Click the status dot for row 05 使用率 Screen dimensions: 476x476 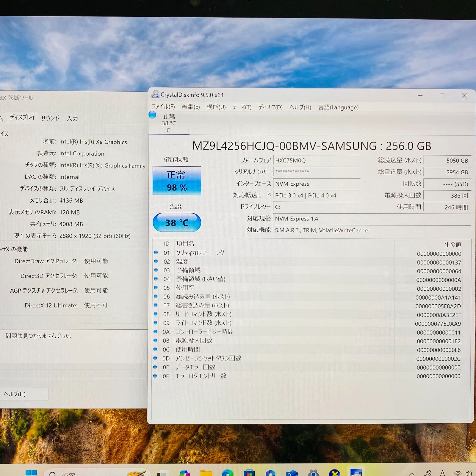[156, 288]
